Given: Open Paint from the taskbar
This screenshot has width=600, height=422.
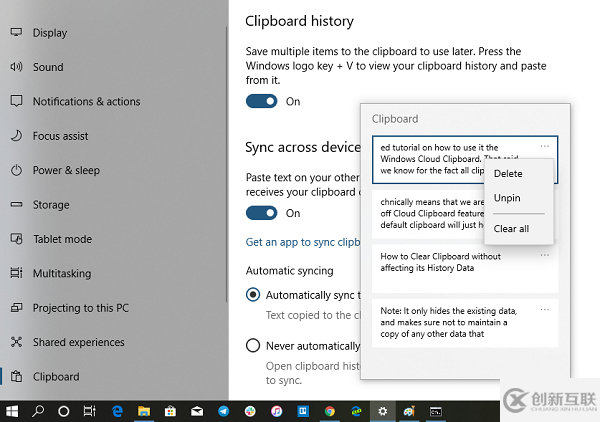Looking at the screenshot, I should pyautogui.click(x=409, y=412).
